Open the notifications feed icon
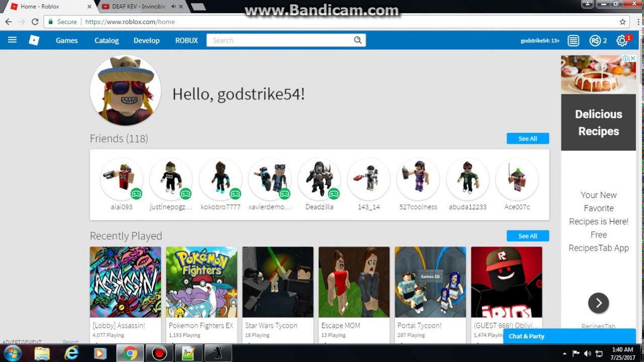 573,41
